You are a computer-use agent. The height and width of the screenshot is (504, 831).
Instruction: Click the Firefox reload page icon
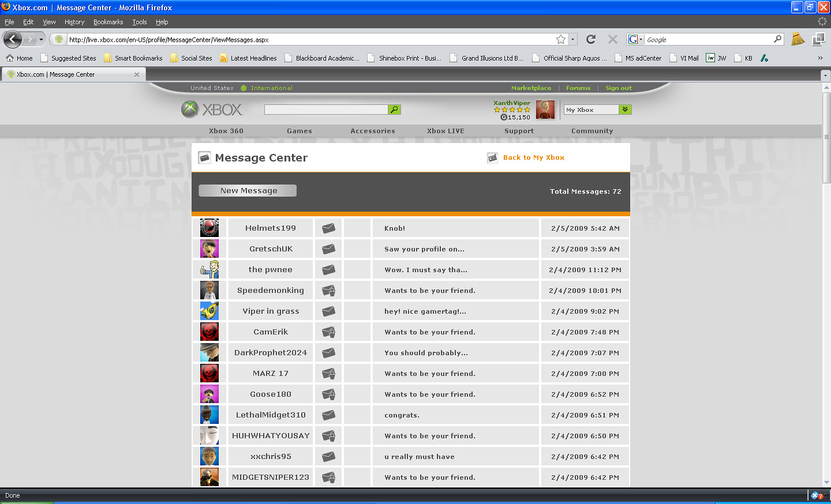click(x=591, y=39)
